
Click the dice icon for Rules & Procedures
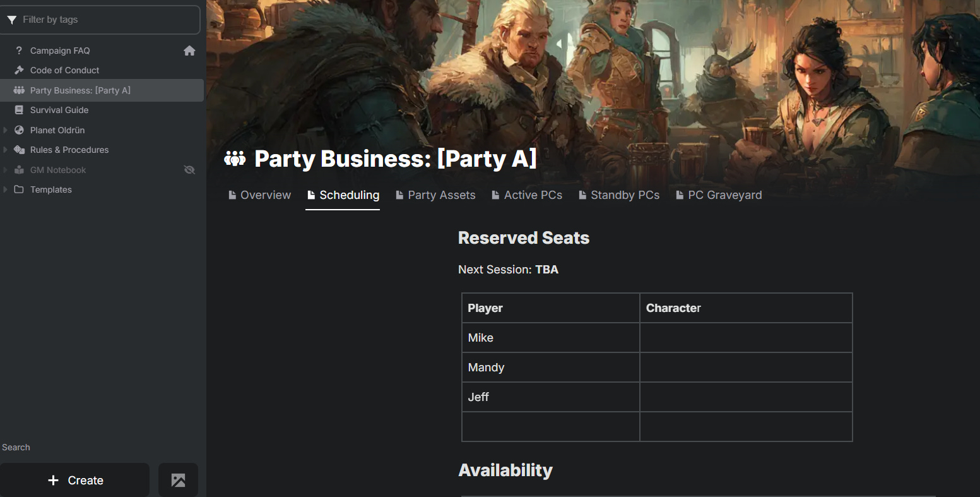tap(19, 150)
